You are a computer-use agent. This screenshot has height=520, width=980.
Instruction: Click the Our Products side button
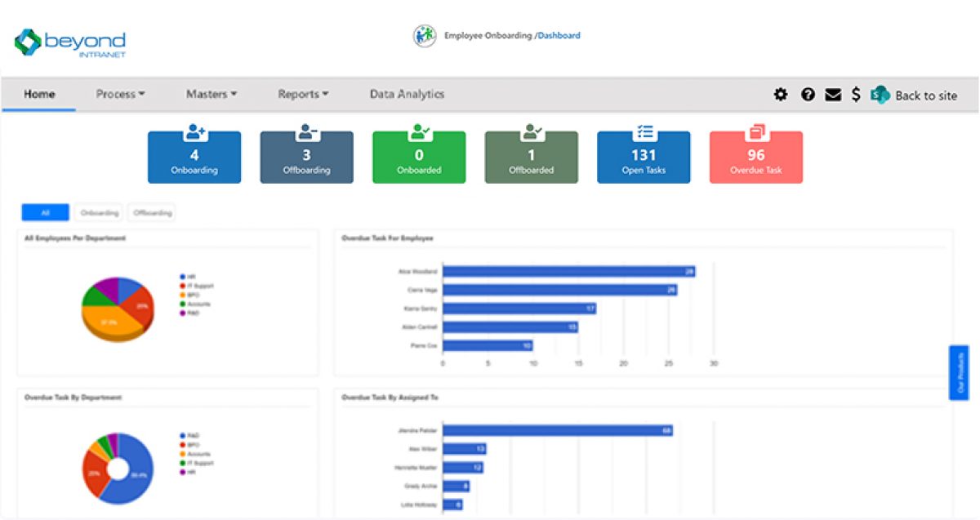point(959,372)
